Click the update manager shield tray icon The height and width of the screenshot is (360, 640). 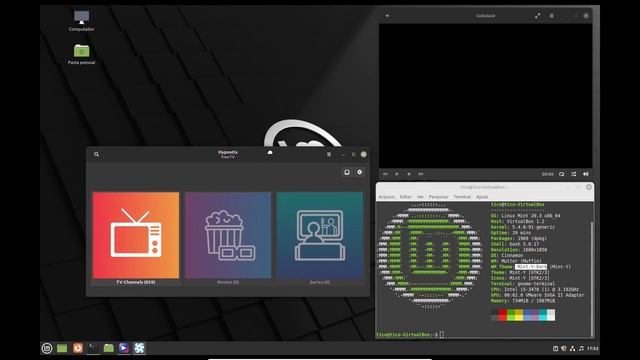pyautogui.click(x=564, y=348)
